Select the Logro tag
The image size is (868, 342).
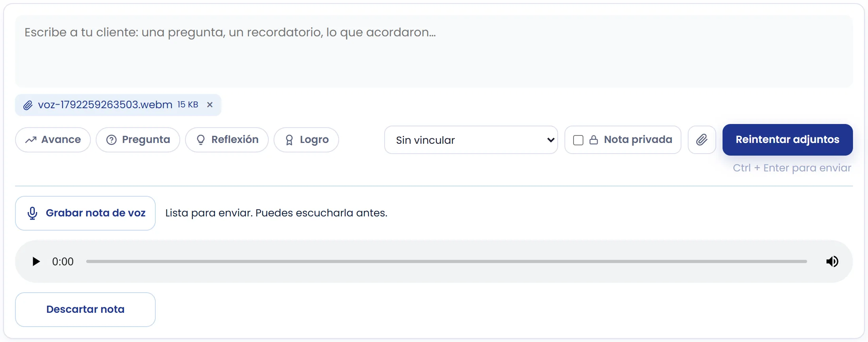[x=306, y=140]
